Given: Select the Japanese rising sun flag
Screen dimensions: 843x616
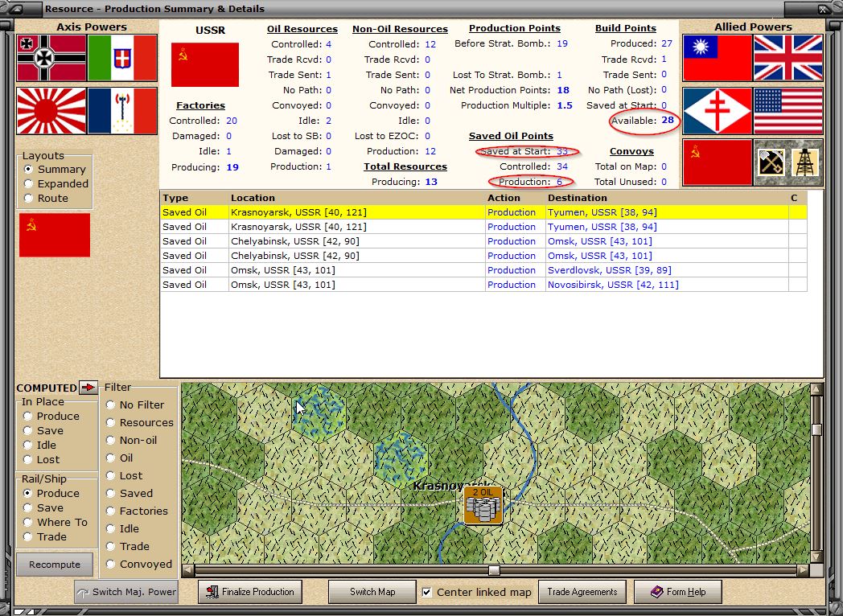Looking at the screenshot, I should pyautogui.click(x=51, y=111).
